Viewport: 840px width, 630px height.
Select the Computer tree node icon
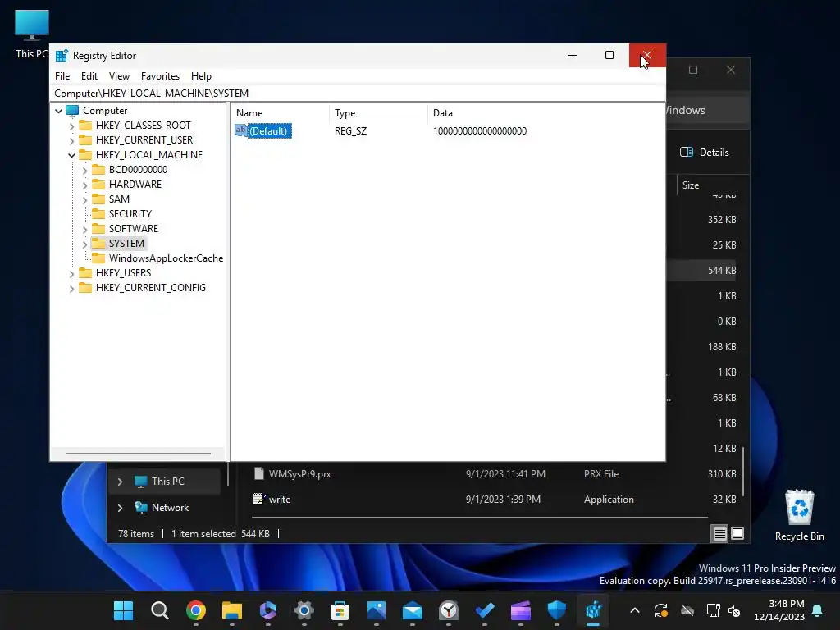click(72, 111)
